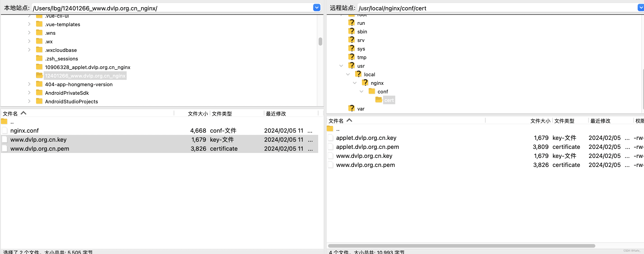This screenshot has width=644, height=254.
Task: Expand the .wx folder
Action: [29, 41]
